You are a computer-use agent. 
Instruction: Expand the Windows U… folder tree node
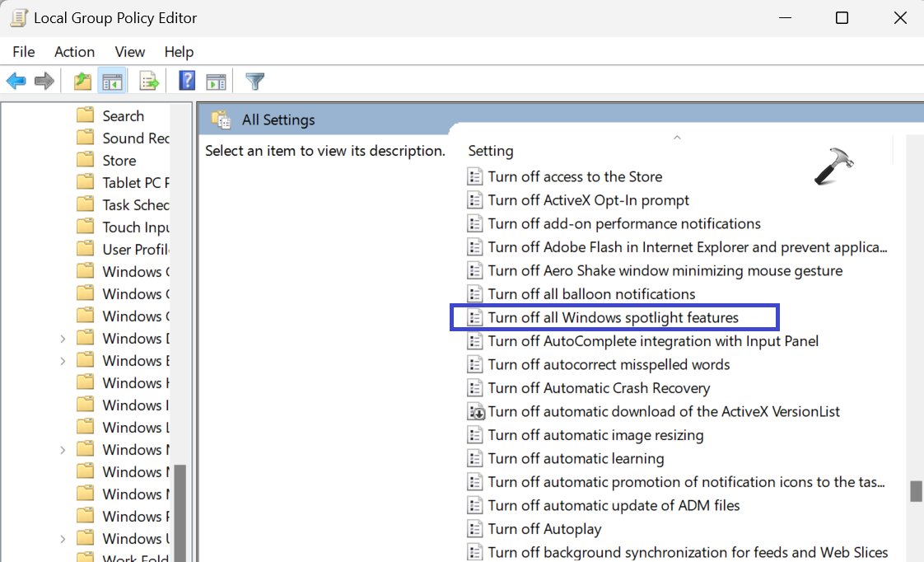pos(63,539)
